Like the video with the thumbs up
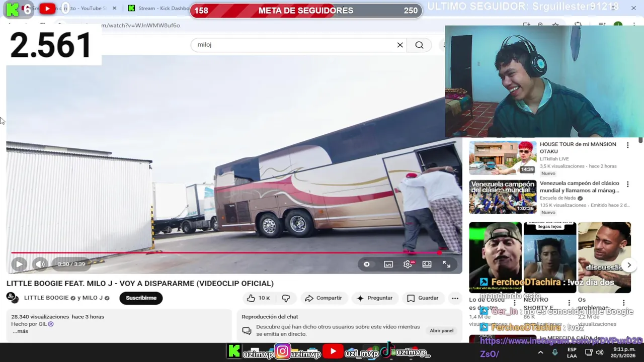Viewport: 644px width, 362px height. pyautogui.click(x=258, y=298)
